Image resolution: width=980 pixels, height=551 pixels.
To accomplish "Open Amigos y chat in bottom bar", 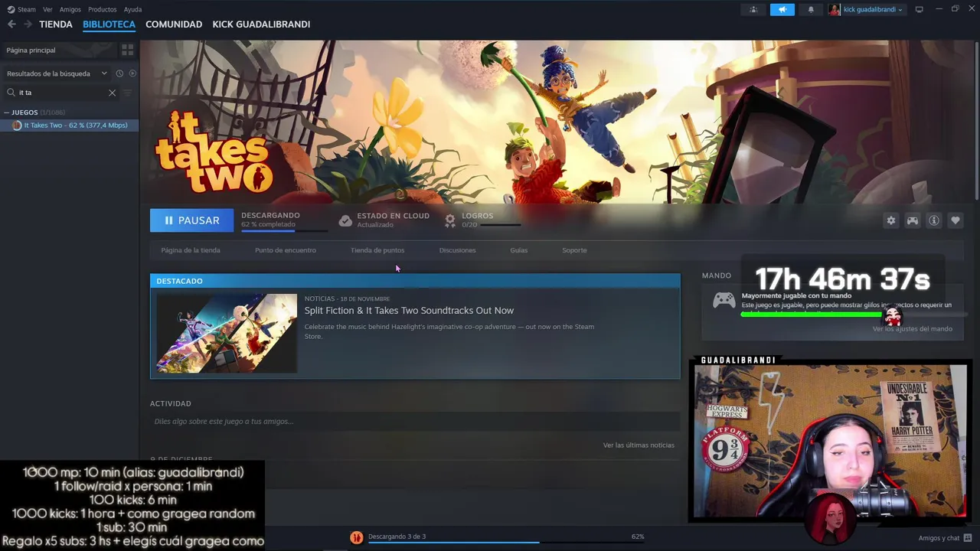I will (x=946, y=538).
